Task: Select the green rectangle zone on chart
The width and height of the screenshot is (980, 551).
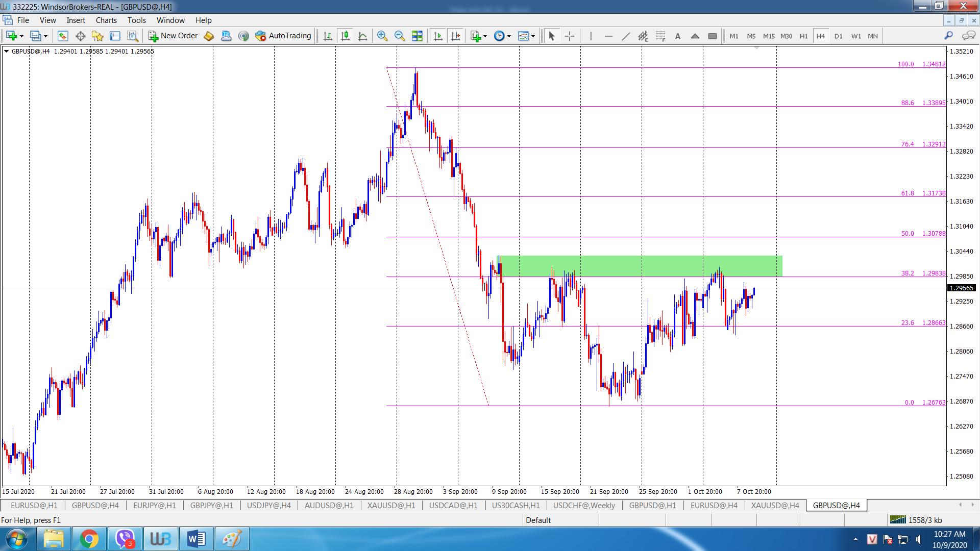Action: 640,266
